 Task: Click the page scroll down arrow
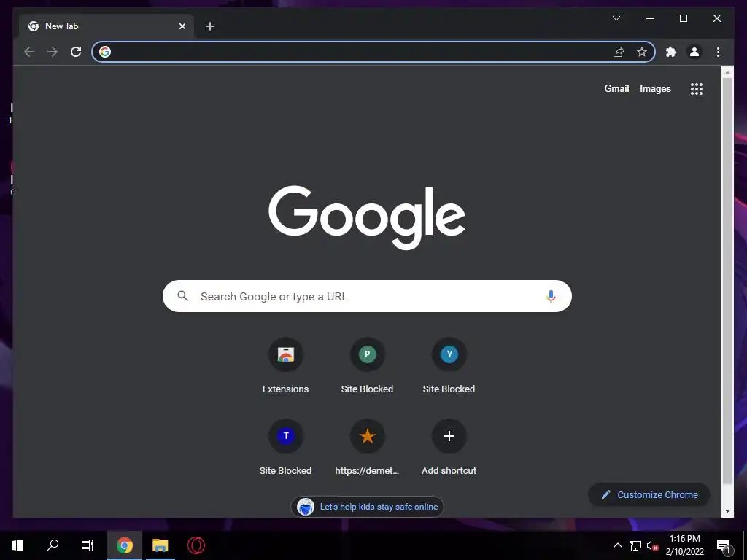coord(727,511)
